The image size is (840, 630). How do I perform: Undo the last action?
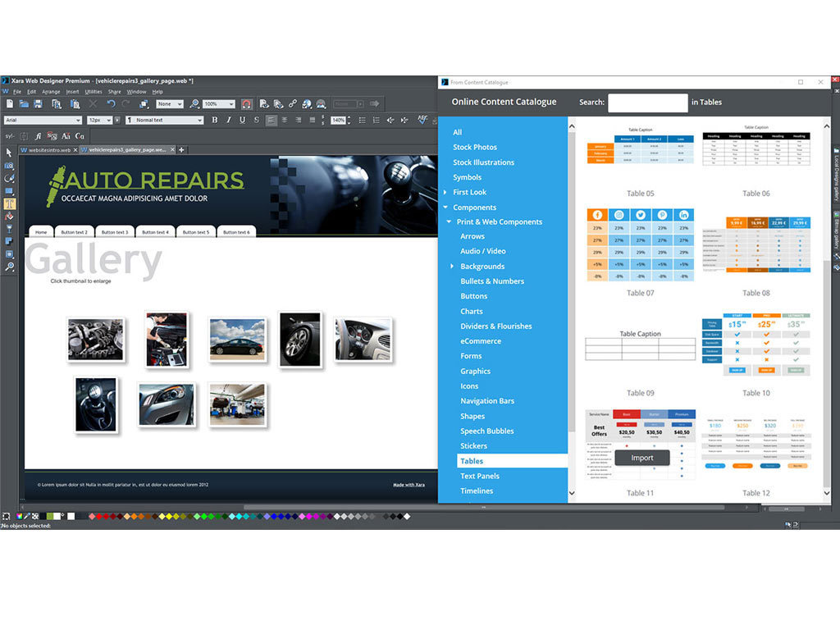(x=111, y=104)
